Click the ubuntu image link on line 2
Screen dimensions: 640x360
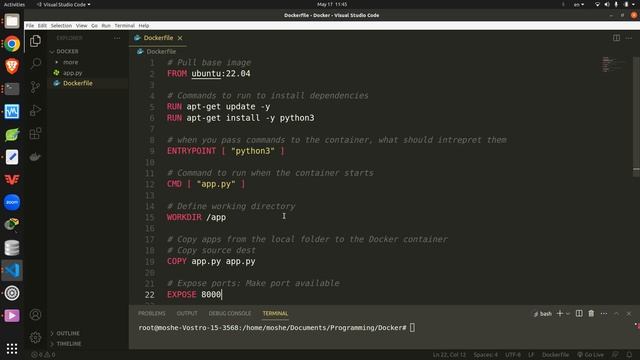206,74
